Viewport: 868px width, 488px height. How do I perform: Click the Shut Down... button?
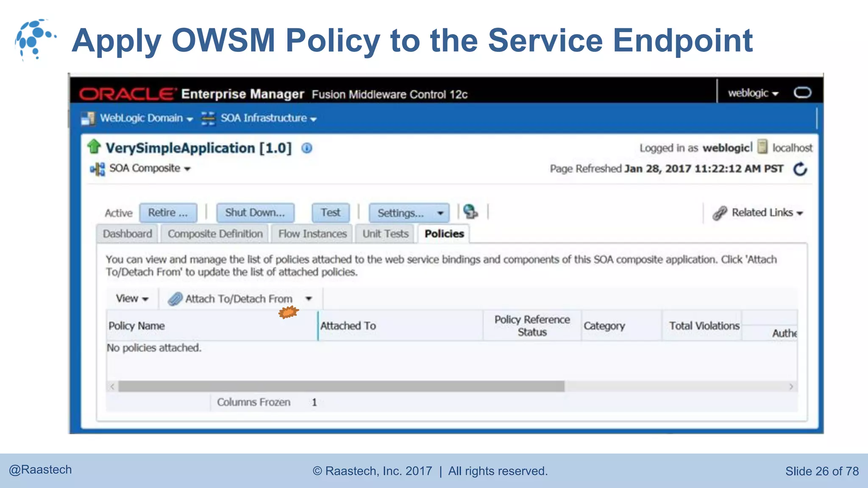pos(255,213)
